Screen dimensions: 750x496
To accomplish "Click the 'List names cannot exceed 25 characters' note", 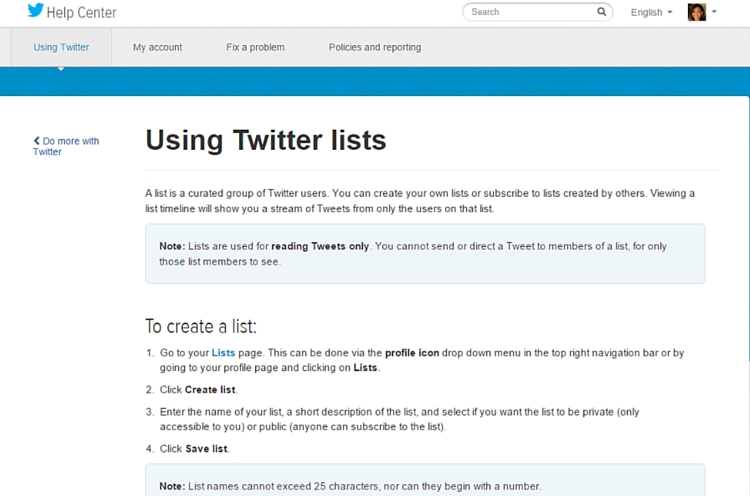I will click(x=351, y=486).
